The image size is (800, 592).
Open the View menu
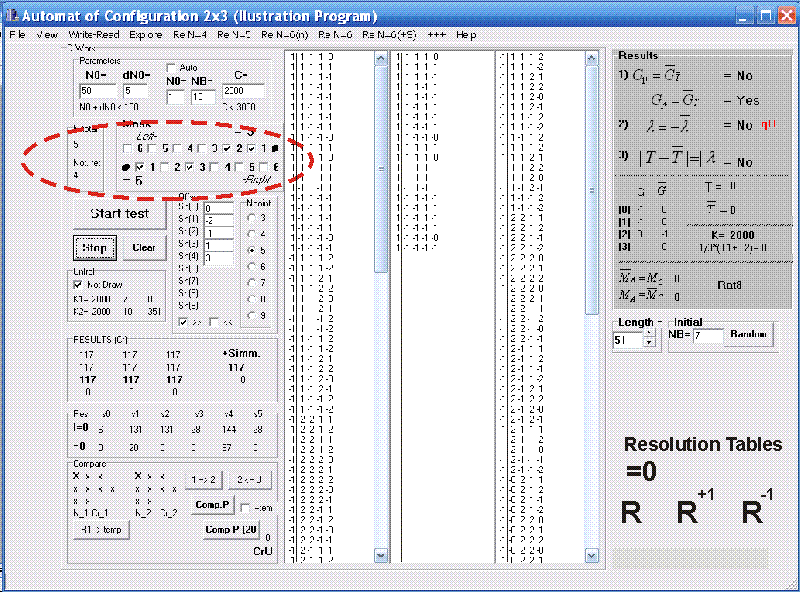47,35
